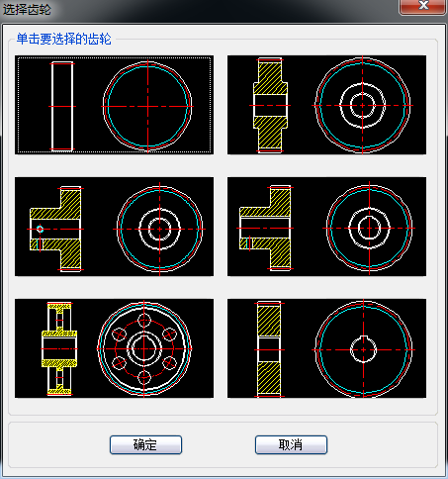Pick the hubbed gear with set-screw hole
Viewport: 448px width, 479px height.
[114, 227]
